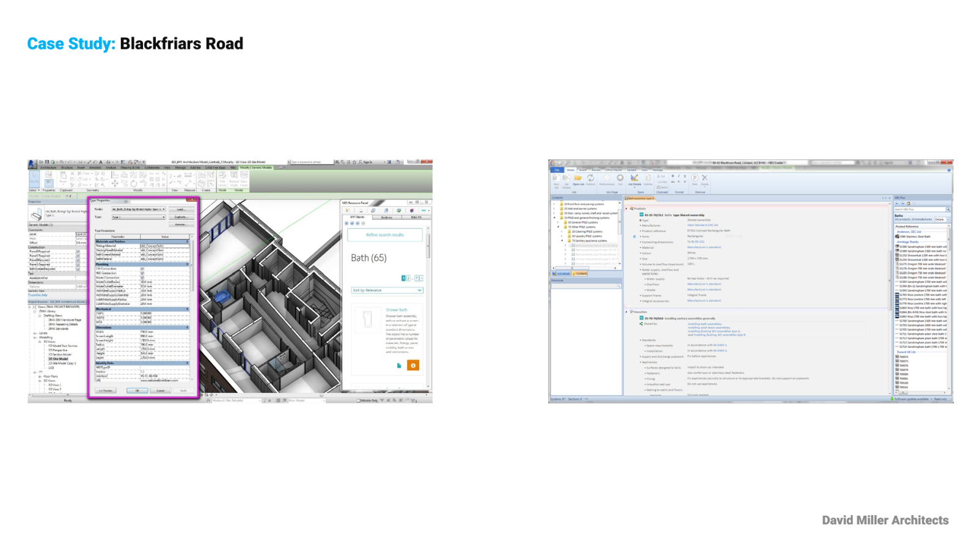Collapse the Execution section in NBS Create
This screenshot has width=980, height=550.
[627, 312]
